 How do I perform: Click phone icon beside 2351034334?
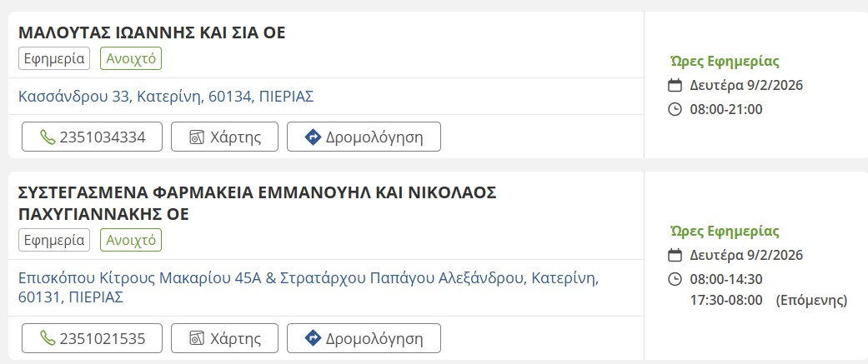[48, 137]
